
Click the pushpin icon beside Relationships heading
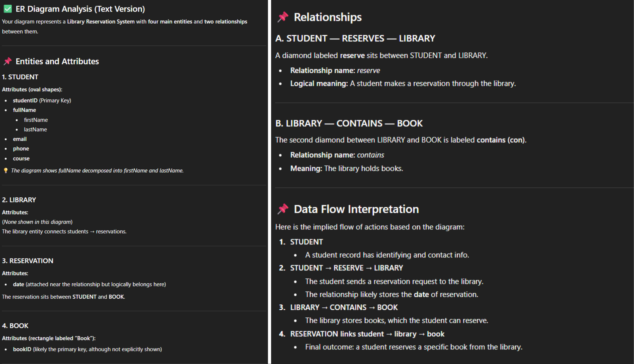(x=283, y=17)
